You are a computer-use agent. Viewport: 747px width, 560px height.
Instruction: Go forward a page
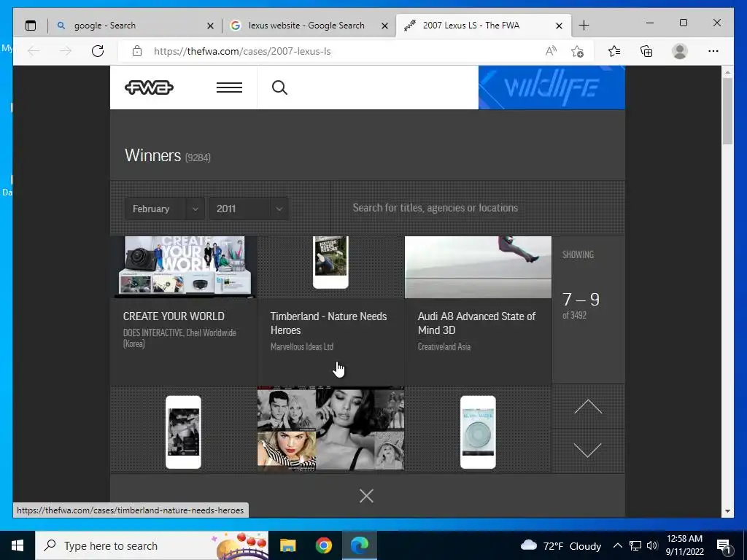(66, 51)
